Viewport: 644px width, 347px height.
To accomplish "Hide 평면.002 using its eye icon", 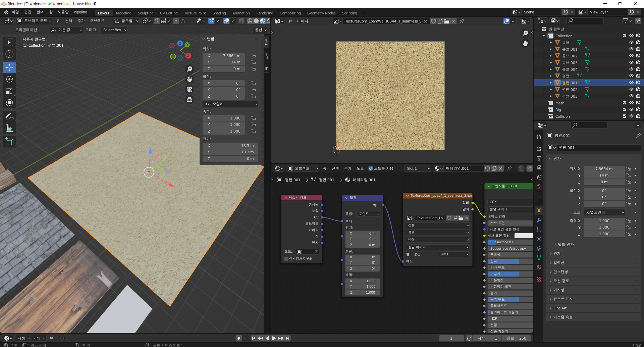I will point(631,90).
